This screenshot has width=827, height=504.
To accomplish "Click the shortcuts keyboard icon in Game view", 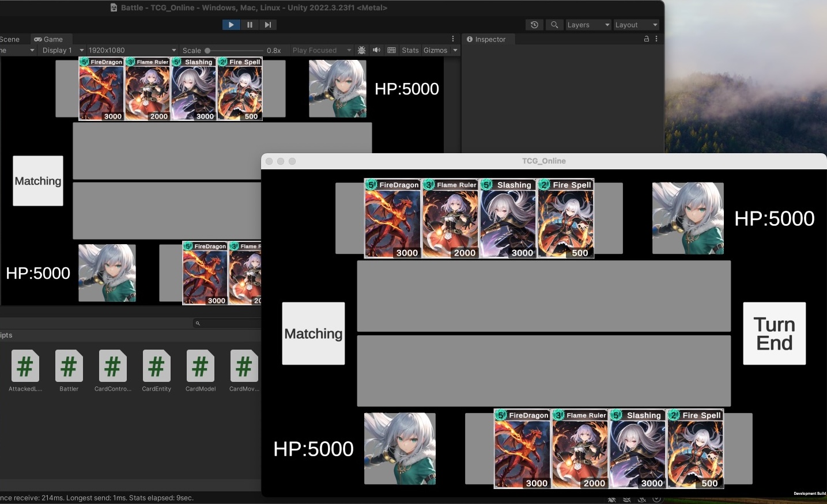I will point(392,50).
